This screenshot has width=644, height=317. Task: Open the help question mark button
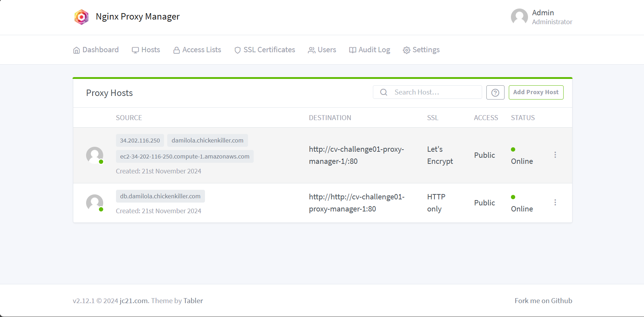pos(495,92)
